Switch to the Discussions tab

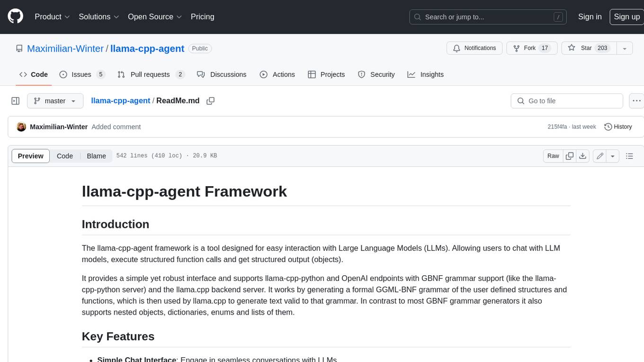[222, 74]
